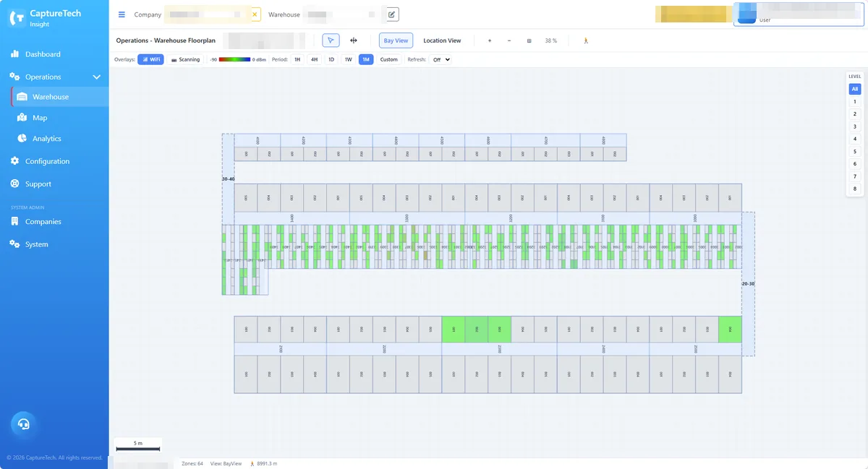Image resolution: width=868 pixels, height=469 pixels.
Task: Fit floorplan to view grid icon
Action: tap(529, 40)
